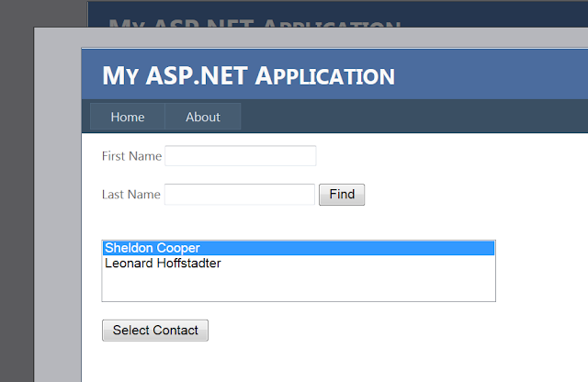Screen dimensions: 588x382
Task: Go to the About page
Action: (x=203, y=117)
